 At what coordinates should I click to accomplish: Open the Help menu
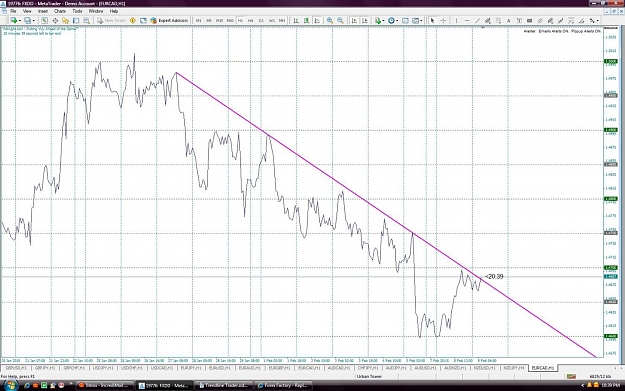click(114, 11)
